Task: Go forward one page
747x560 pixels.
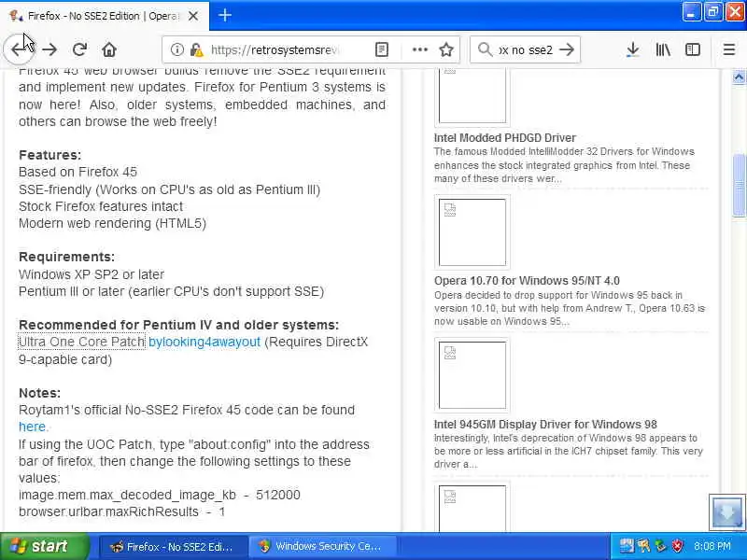Action: point(49,49)
